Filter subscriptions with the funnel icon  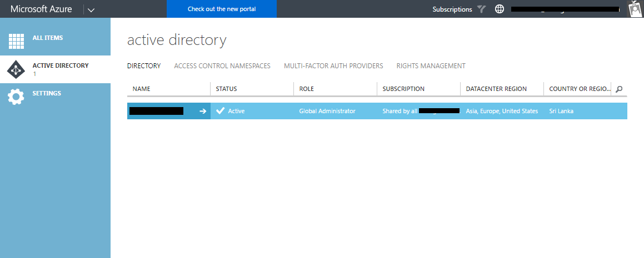[481, 9]
